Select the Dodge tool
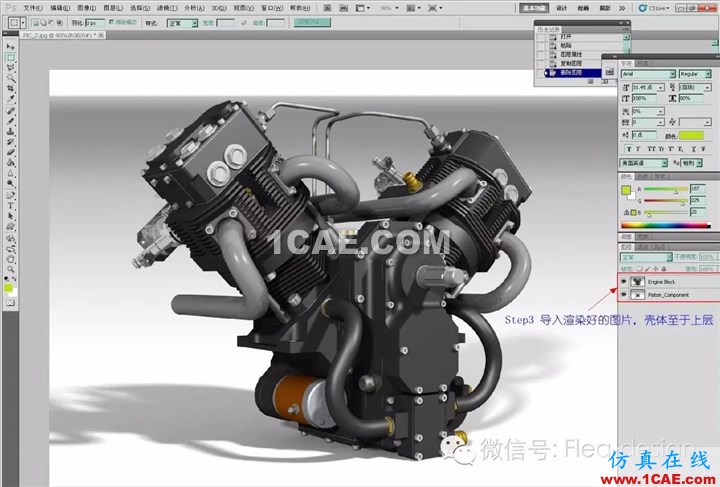Viewport: 720px width, 487px height. [x=10, y=184]
